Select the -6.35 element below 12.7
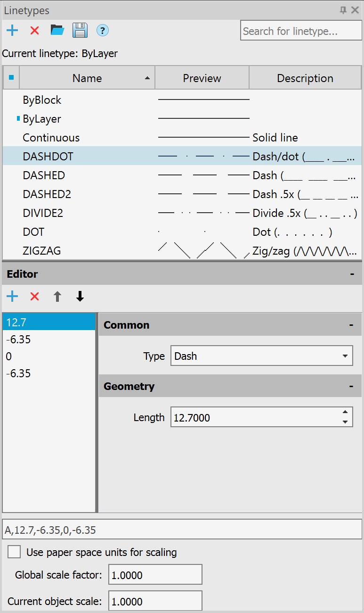This screenshot has height=613, width=364. point(19,340)
